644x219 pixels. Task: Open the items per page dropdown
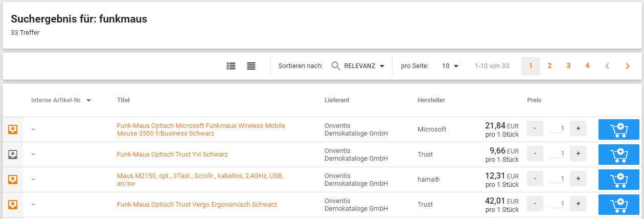click(x=450, y=66)
